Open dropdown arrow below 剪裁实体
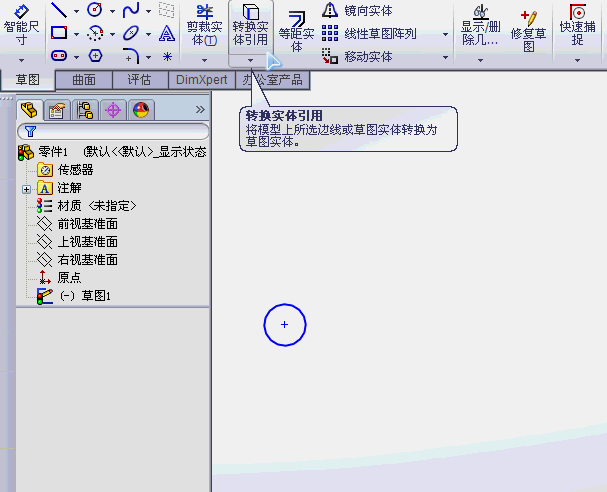Screen dimensions: 607x492 pos(204,60)
